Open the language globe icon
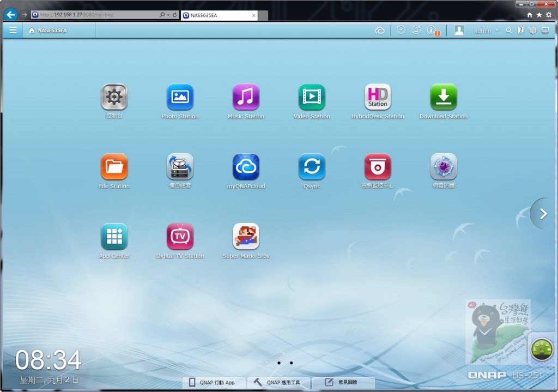558x392 pixels. click(533, 31)
